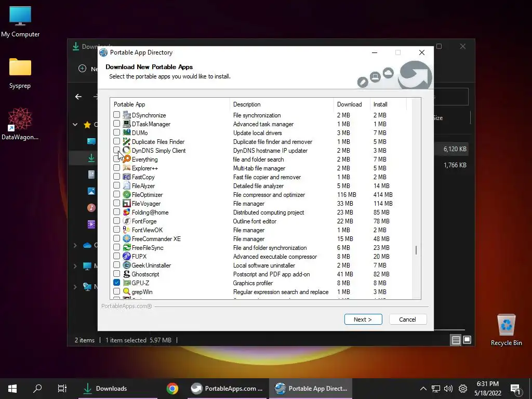Screen dimensions: 532x399
Task: Open My Computer desktop icon
Action: click(20, 22)
